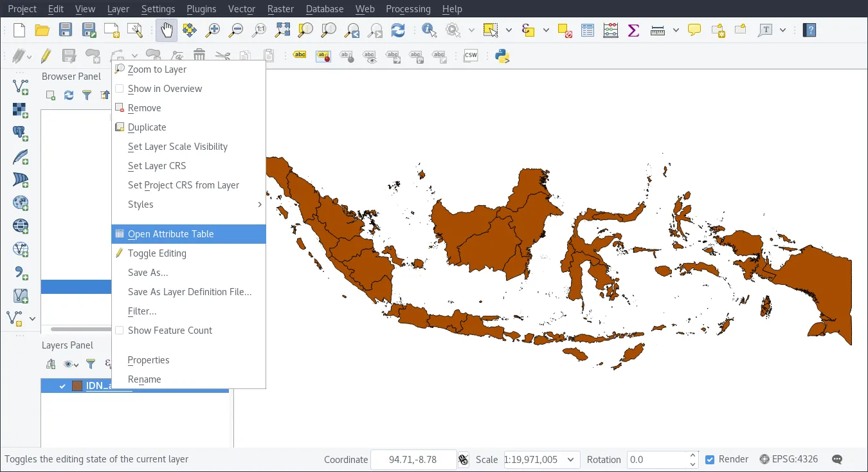Select the Identify Features tool
868x472 pixels.
[428, 30]
